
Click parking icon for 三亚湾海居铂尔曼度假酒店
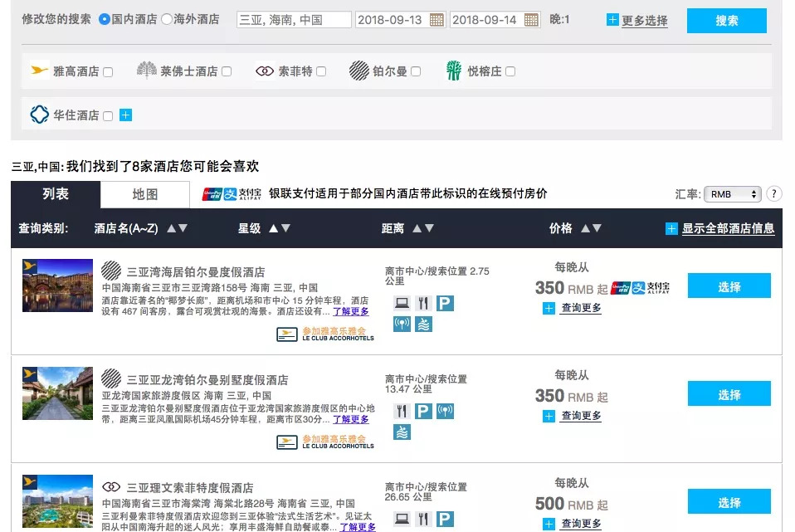pyautogui.click(x=445, y=303)
